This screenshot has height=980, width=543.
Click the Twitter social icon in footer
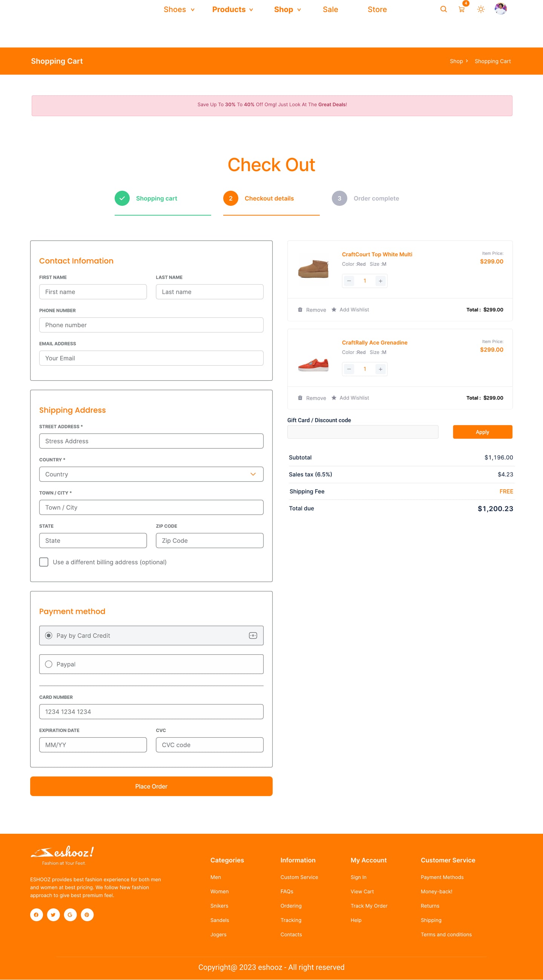[53, 914]
